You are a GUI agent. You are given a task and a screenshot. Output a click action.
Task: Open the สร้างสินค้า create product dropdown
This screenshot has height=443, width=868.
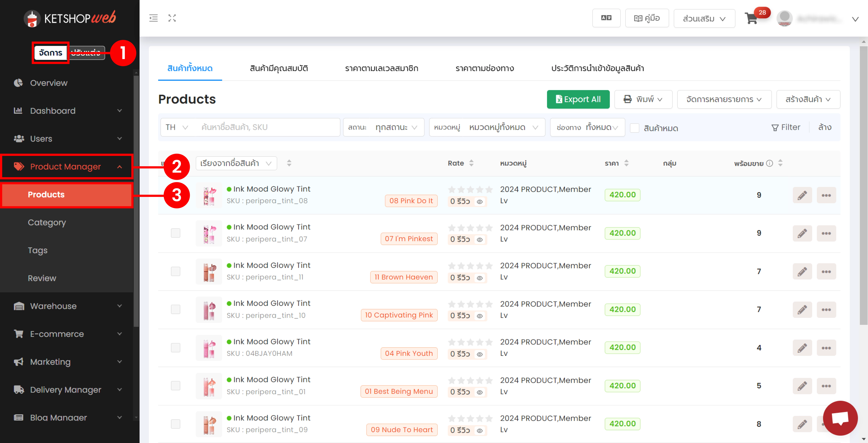[x=808, y=99]
